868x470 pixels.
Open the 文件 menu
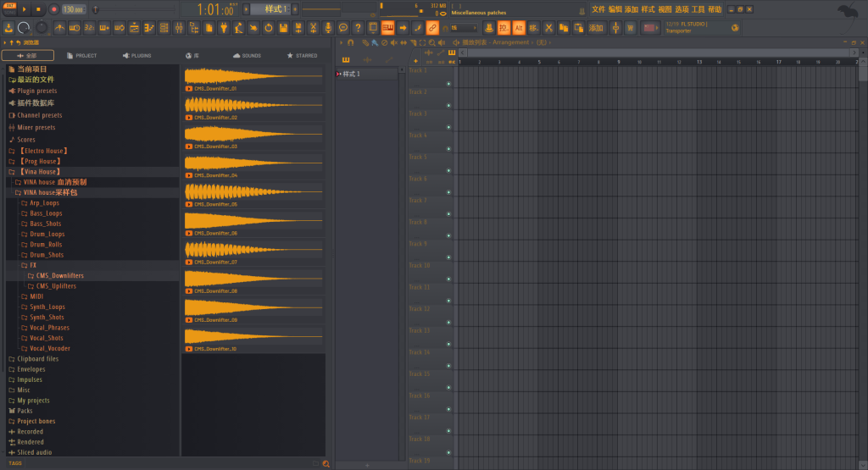click(x=598, y=9)
